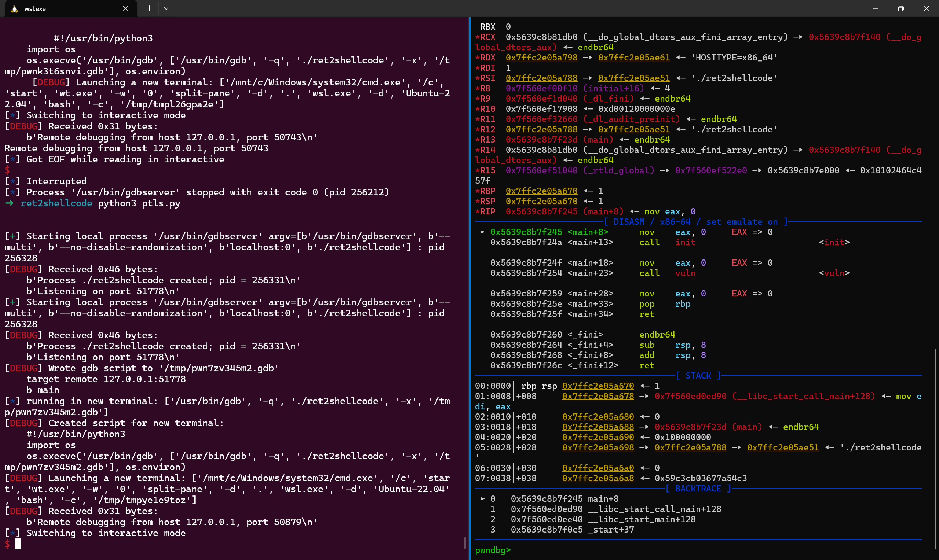Click the BACKTRACE section header
The image size is (939, 560).
click(x=698, y=488)
